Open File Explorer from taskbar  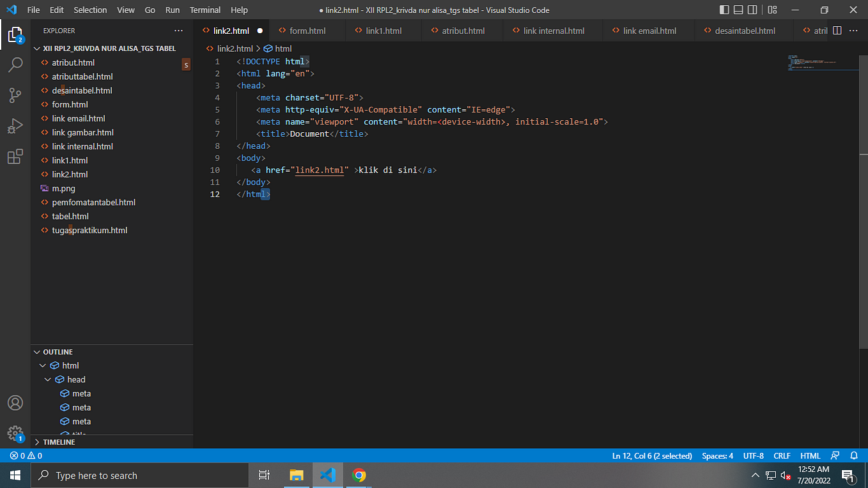pos(296,475)
